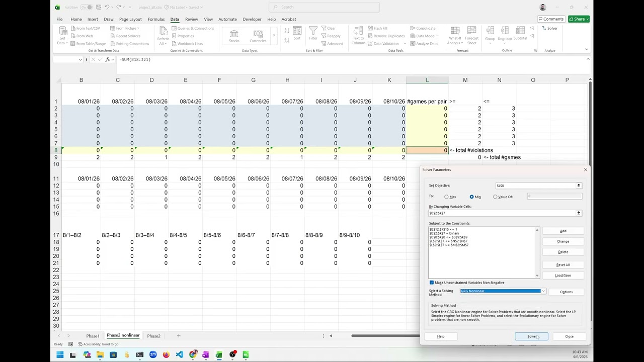Click Help button in Solver dialog

pyautogui.click(x=441, y=336)
